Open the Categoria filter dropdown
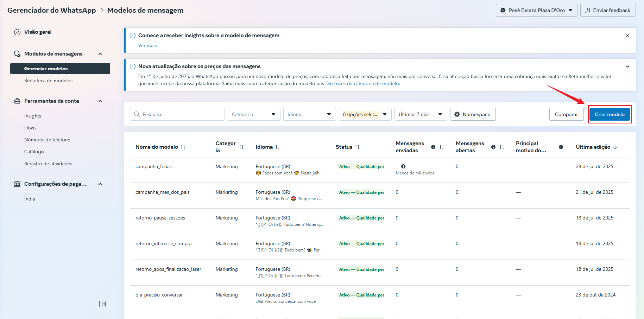 [x=254, y=114]
